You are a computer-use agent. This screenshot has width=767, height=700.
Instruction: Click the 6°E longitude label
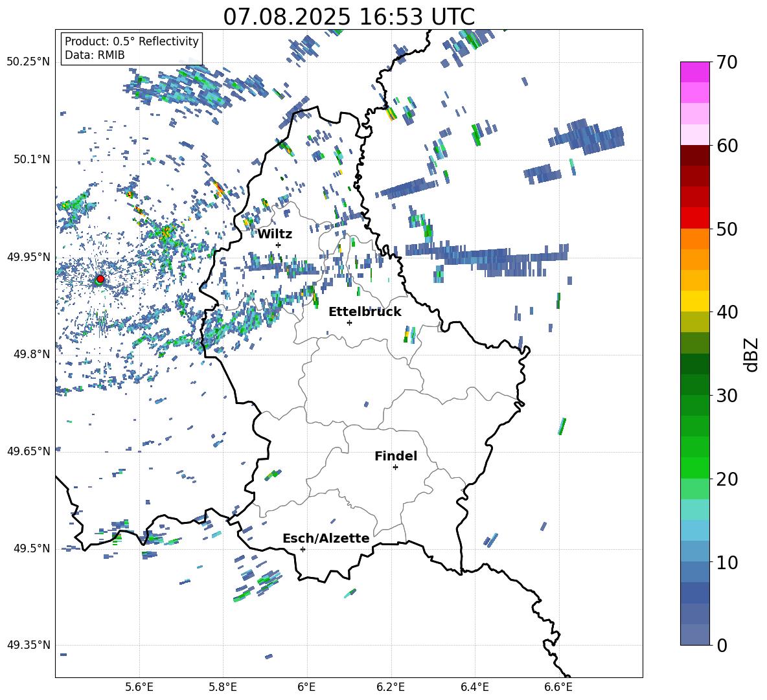click(x=306, y=687)
